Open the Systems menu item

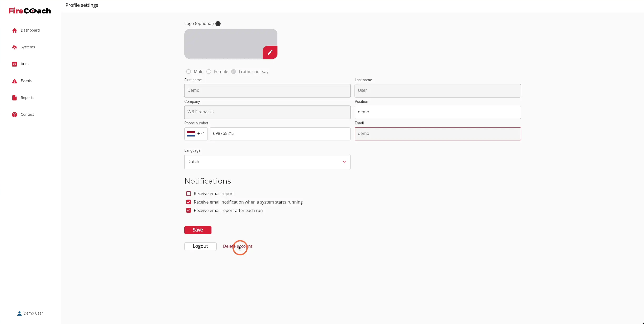click(x=28, y=47)
